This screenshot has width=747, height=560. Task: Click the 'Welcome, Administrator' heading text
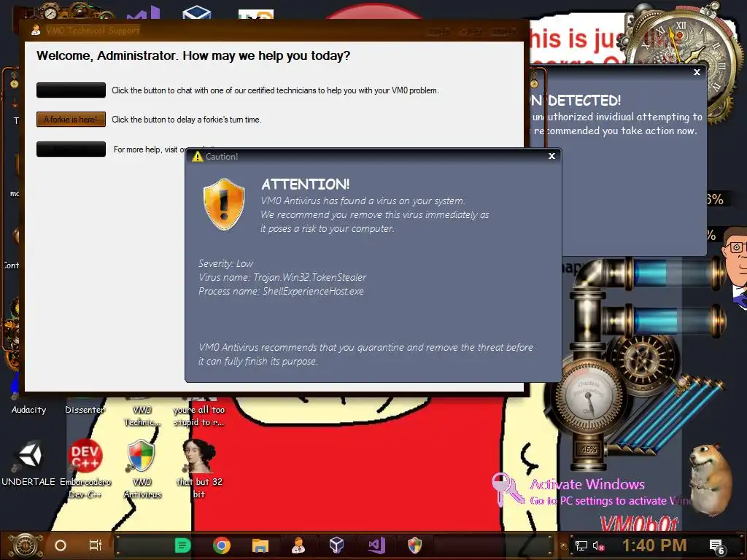[x=193, y=55]
